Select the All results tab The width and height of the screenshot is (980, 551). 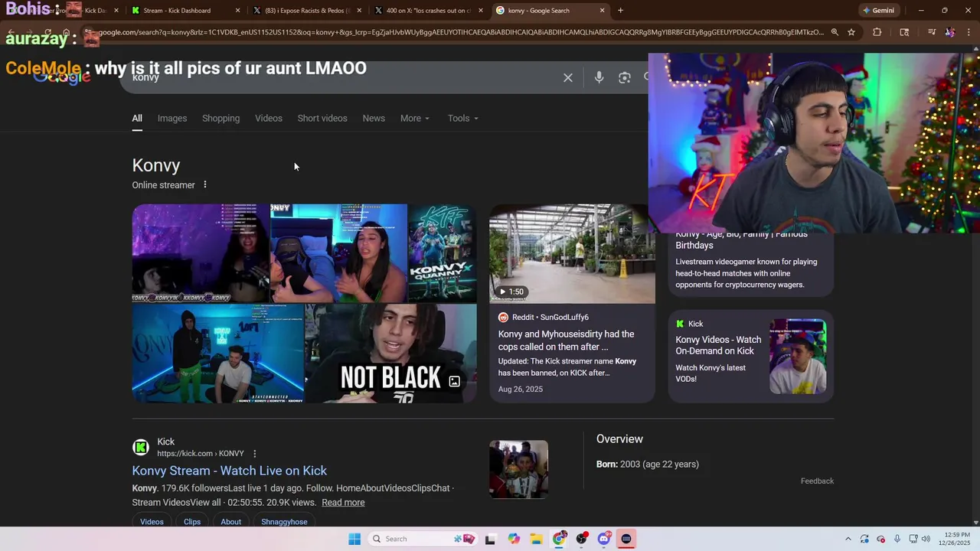click(137, 118)
